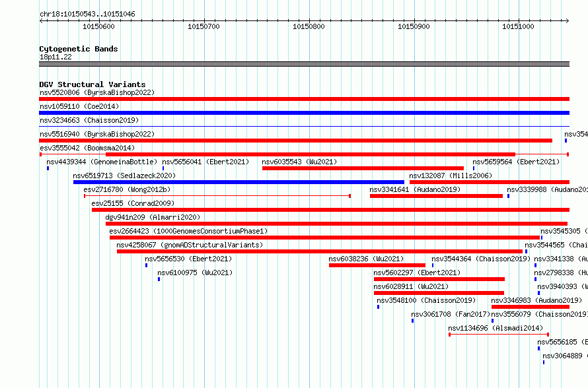Click esv25155 (Conrad2009) label
This screenshot has width=588, height=388.
133,203
